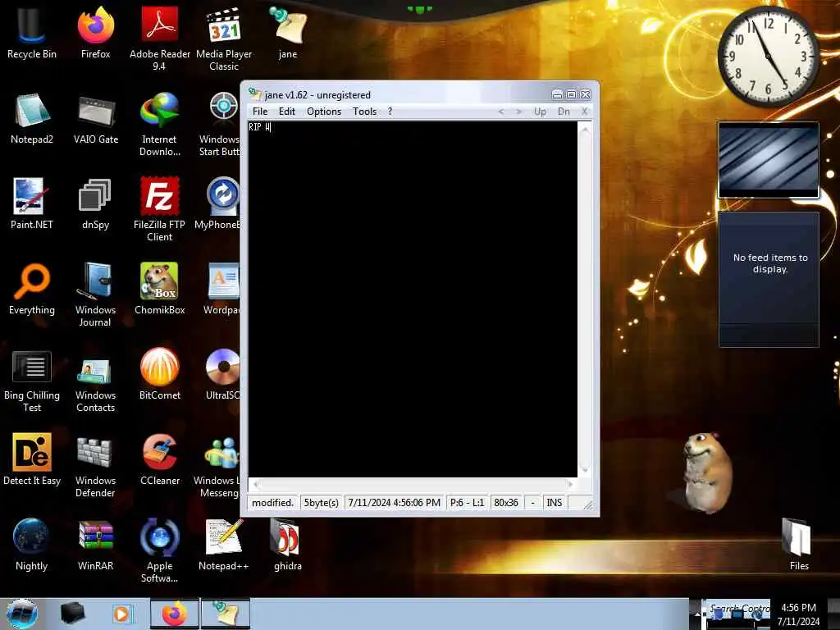Click the status bar date and time
Viewport: 840px width, 630px height.
(x=395, y=503)
